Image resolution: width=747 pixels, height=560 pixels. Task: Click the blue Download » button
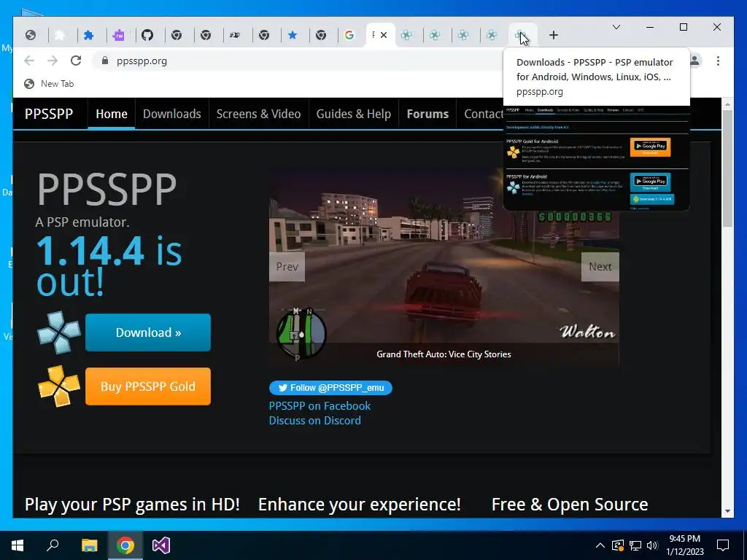[148, 332]
